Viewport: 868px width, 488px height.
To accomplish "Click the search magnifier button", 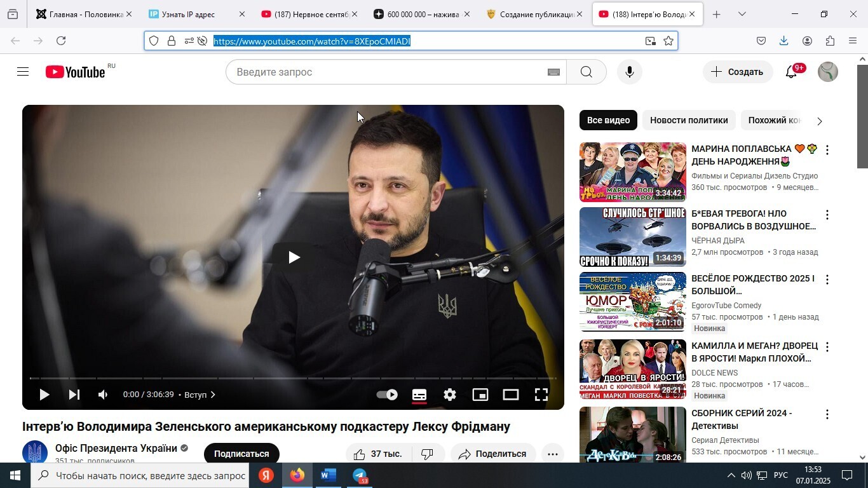I will click(586, 72).
